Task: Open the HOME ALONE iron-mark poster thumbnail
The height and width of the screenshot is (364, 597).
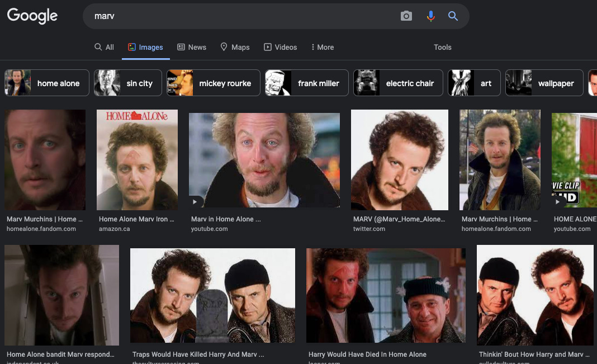Action: [137, 160]
